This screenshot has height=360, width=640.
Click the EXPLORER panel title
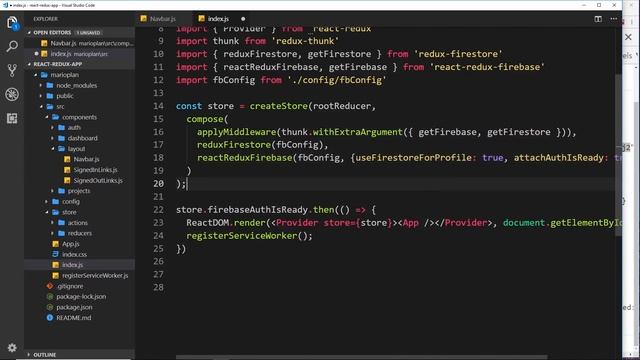pyautogui.click(x=45, y=19)
